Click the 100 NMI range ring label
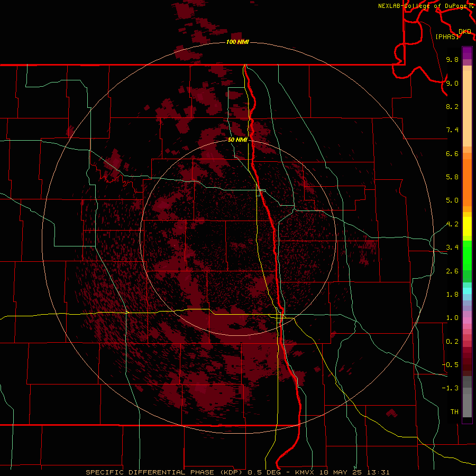 click(x=237, y=42)
